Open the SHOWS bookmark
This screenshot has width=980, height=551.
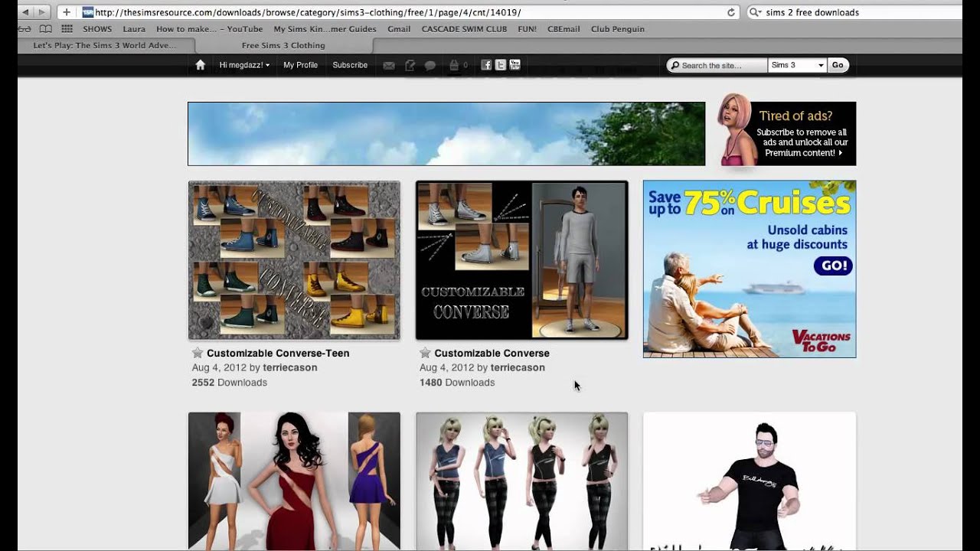click(97, 29)
